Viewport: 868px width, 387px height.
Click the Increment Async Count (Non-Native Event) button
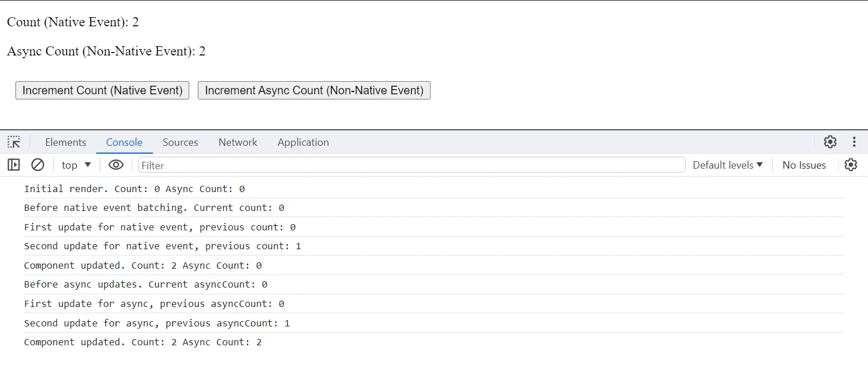(314, 90)
